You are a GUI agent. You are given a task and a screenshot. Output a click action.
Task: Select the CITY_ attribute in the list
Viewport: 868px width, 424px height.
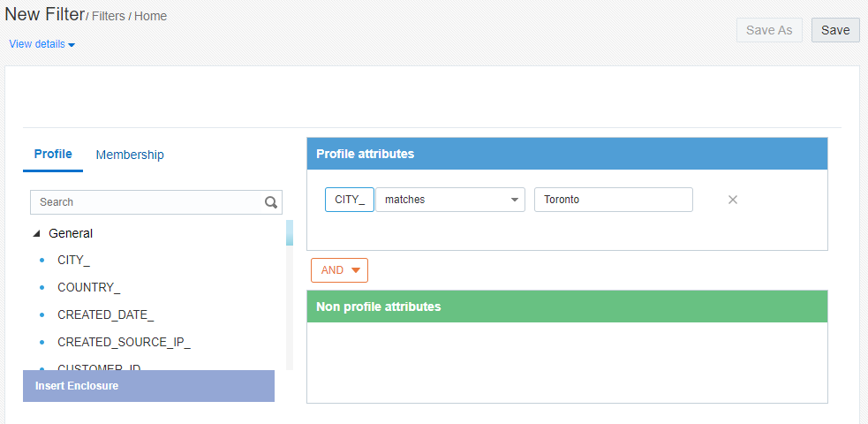[73, 261]
